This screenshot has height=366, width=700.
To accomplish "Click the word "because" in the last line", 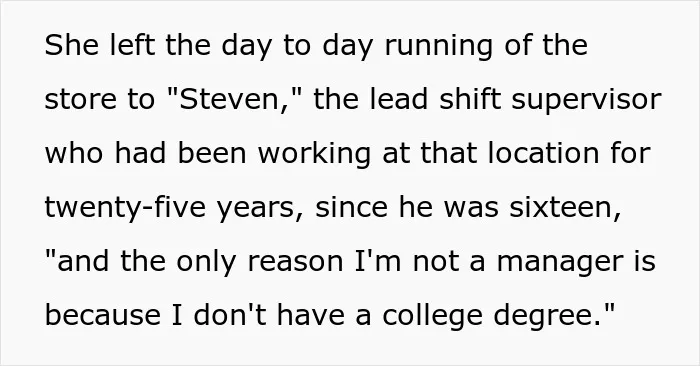I will tap(103, 315).
